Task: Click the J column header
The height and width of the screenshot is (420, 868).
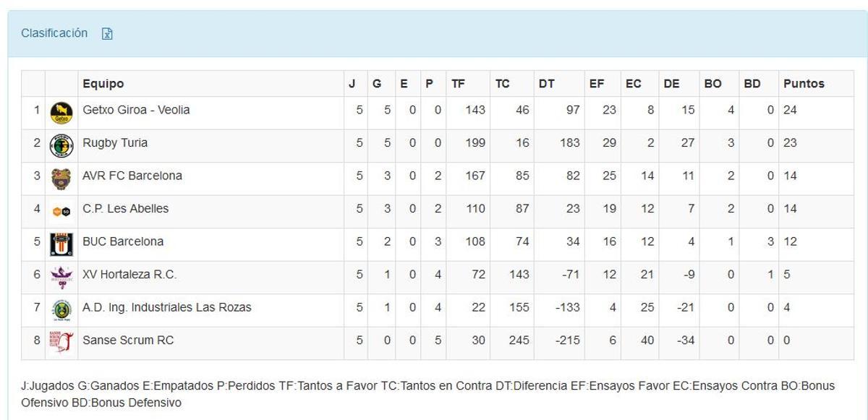Action: pyautogui.click(x=349, y=83)
